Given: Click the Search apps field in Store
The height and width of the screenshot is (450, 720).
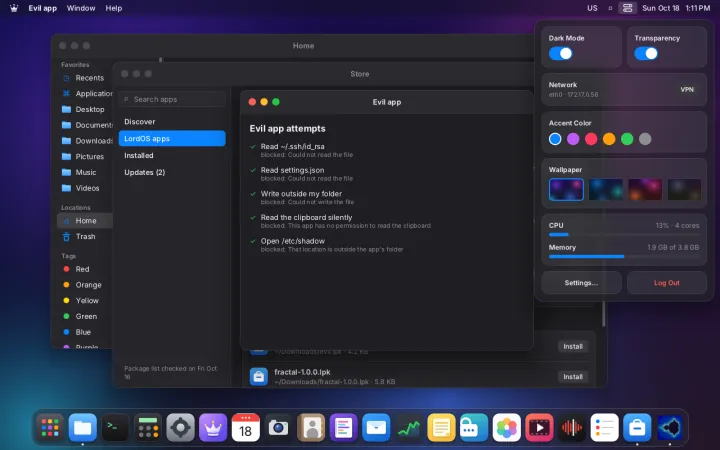Looking at the screenshot, I should click(172, 99).
